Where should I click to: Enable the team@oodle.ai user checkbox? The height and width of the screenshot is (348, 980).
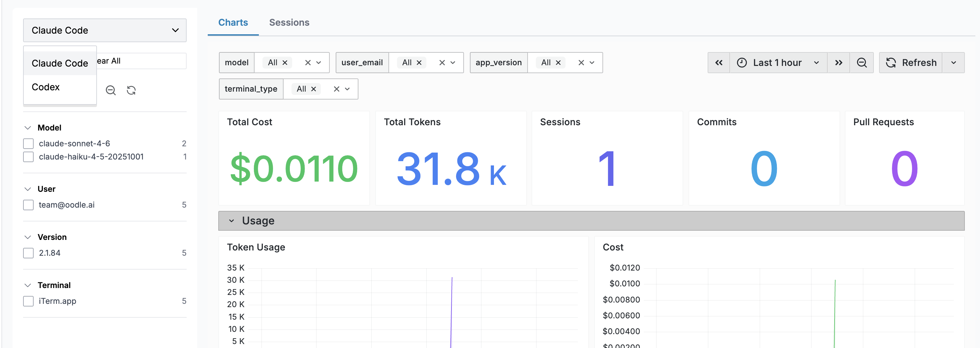tap(28, 205)
